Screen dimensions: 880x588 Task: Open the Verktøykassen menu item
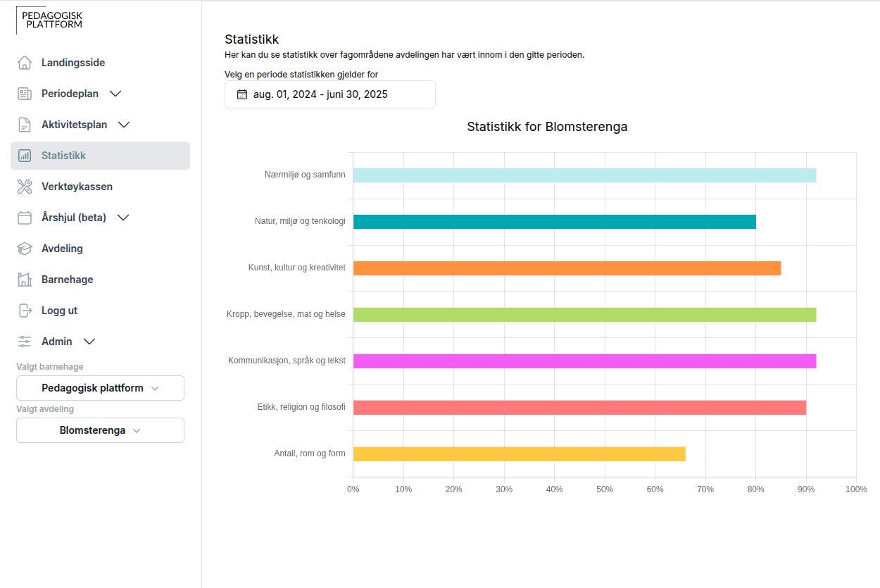(77, 187)
